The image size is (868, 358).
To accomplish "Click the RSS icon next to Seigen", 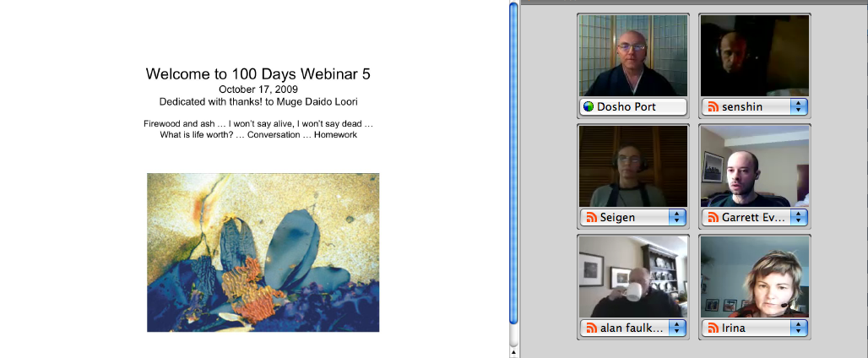I will 592,218.
